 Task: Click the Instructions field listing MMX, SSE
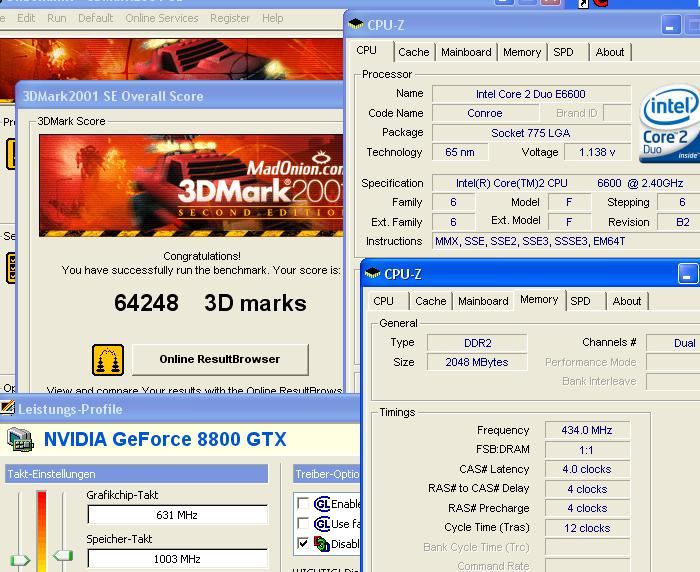(566, 242)
